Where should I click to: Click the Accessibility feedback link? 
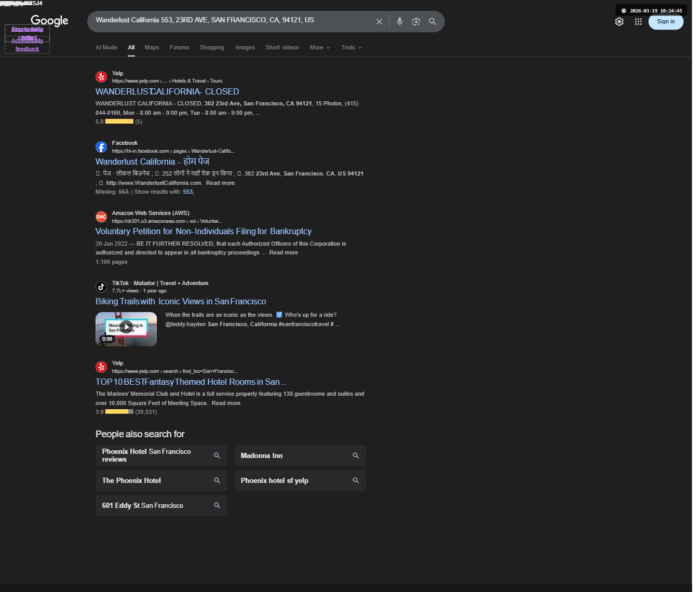point(27,45)
